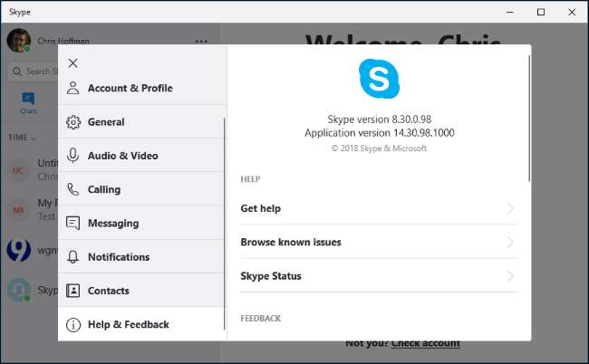Select the Help & Feedback label
This screenshot has width=589, height=364.
(129, 324)
